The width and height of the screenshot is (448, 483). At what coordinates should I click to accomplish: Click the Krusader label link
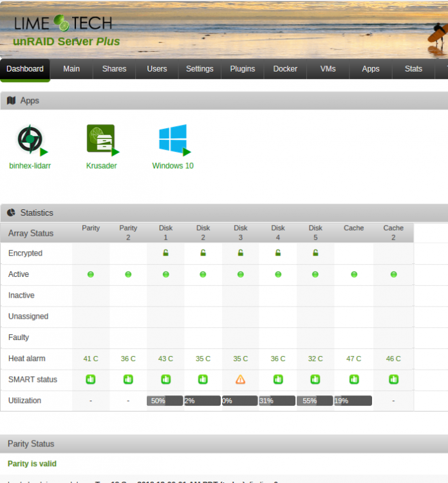101,166
